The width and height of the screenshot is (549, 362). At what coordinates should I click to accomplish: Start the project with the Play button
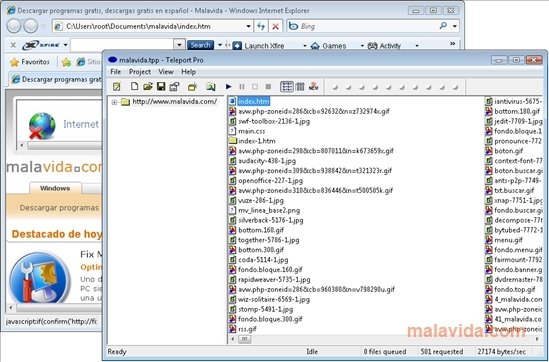228,86
